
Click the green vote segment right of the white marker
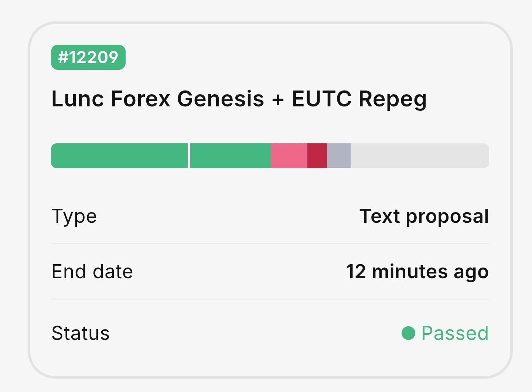point(231,156)
